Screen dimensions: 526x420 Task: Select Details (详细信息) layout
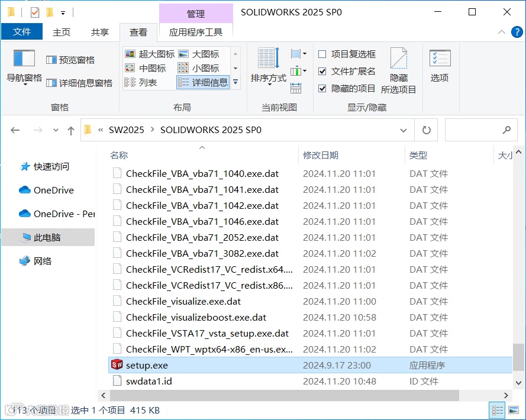[202, 82]
